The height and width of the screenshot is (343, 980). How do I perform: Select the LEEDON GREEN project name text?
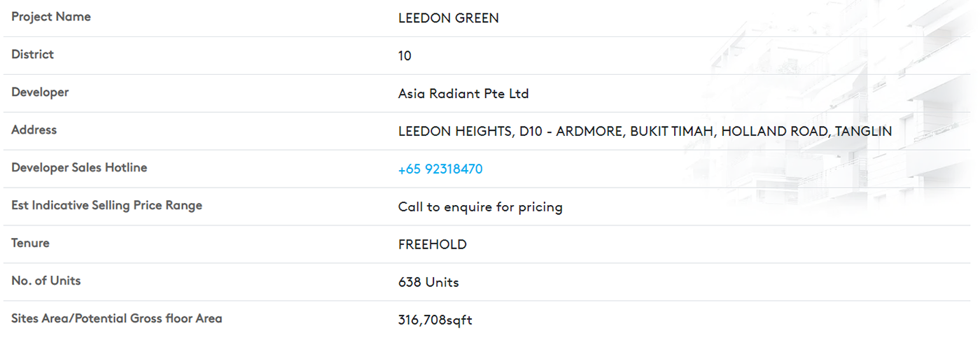(449, 18)
